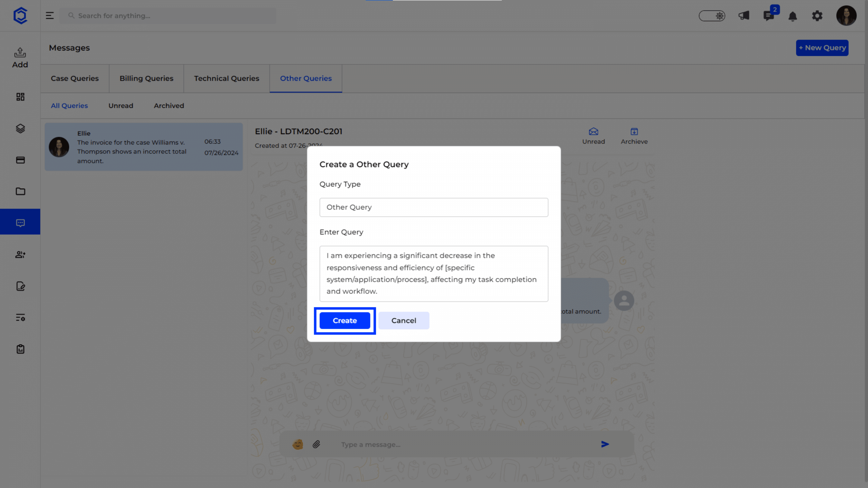This screenshot has height=488, width=868.
Task: Open the document edit sidebar icon
Action: pyautogui.click(x=20, y=286)
